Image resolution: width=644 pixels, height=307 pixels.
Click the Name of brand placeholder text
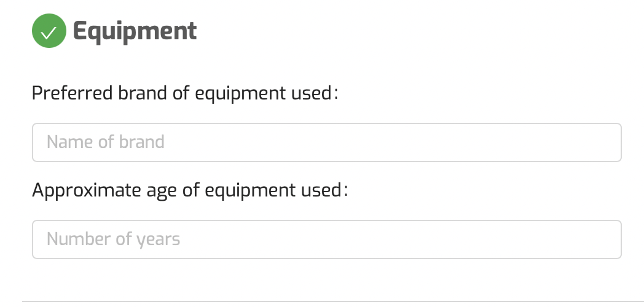(x=106, y=142)
